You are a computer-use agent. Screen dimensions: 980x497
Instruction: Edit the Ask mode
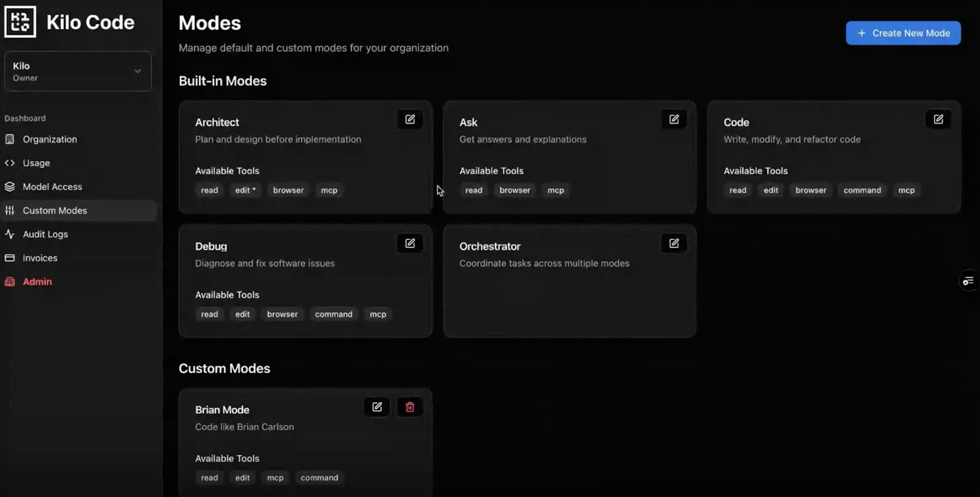click(674, 119)
